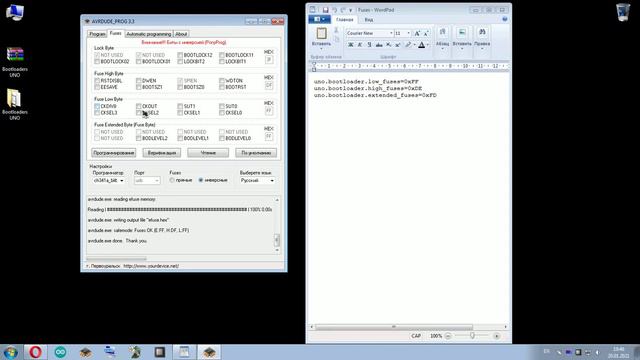Click the WordPad document taskbar button
This screenshot has height=360, width=640.
tap(184, 352)
